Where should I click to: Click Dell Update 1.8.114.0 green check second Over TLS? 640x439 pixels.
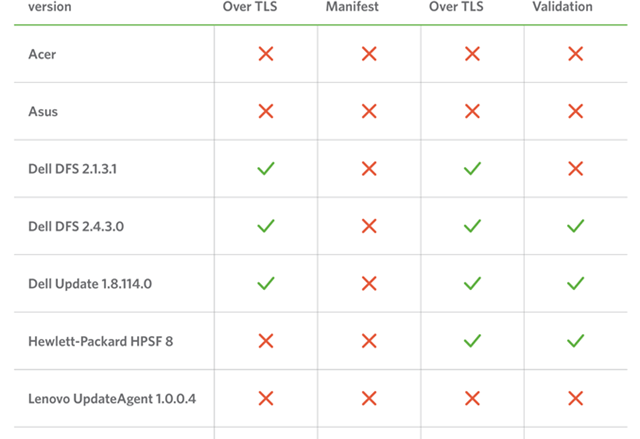tap(472, 284)
